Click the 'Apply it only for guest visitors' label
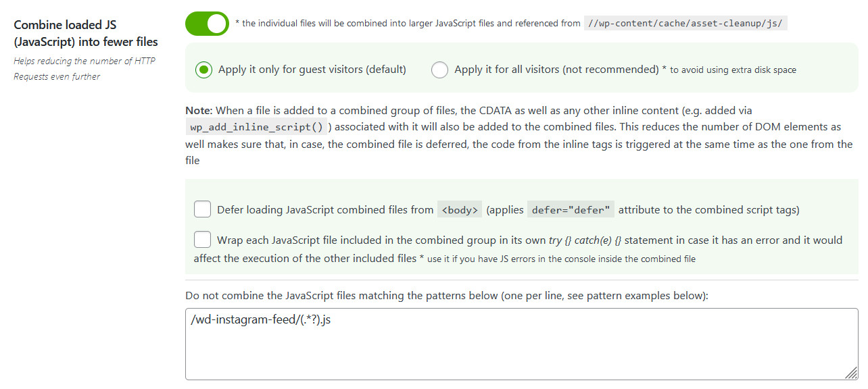Viewport: 868px width, 389px height. tap(312, 70)
